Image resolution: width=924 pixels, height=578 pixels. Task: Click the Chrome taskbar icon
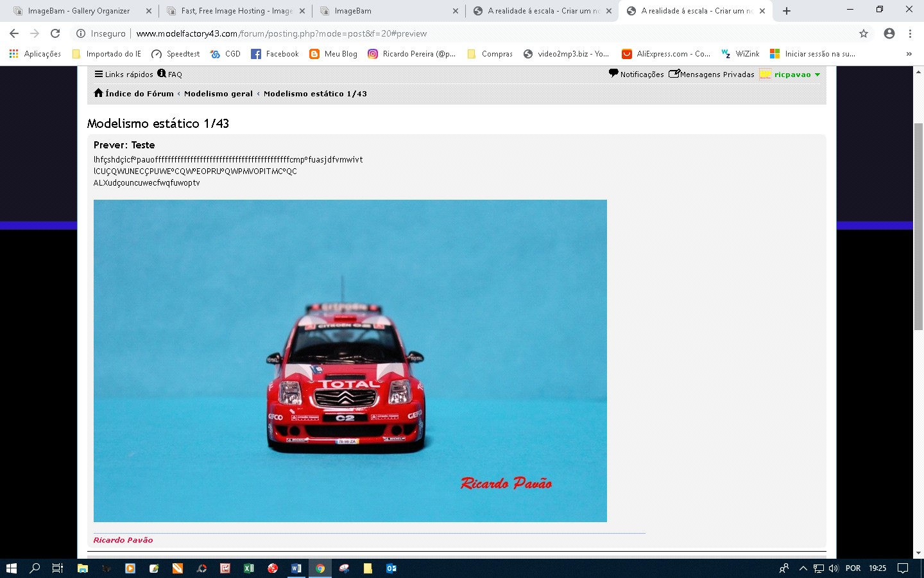[320, 568]
